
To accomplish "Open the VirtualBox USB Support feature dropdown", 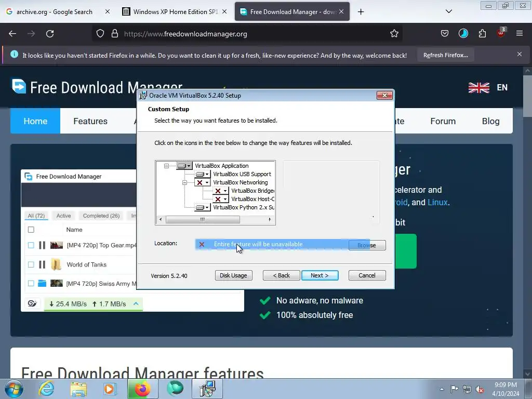I will 203,175.
